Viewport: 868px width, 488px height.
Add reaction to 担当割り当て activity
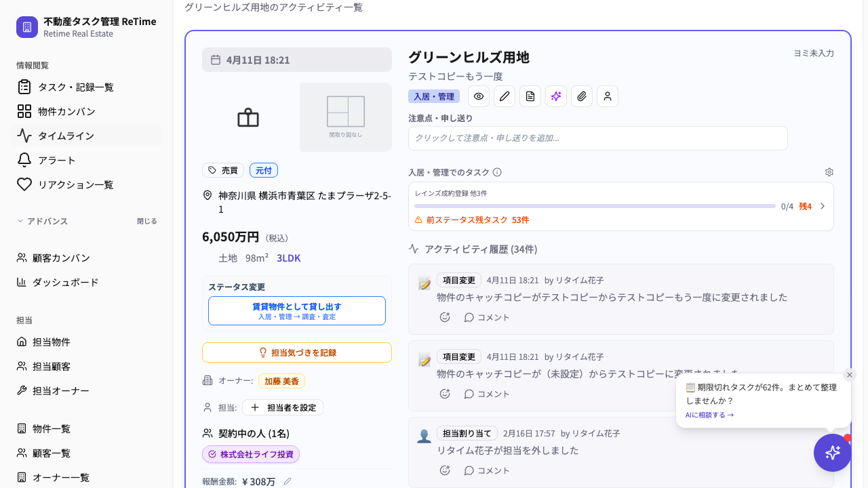445,470
